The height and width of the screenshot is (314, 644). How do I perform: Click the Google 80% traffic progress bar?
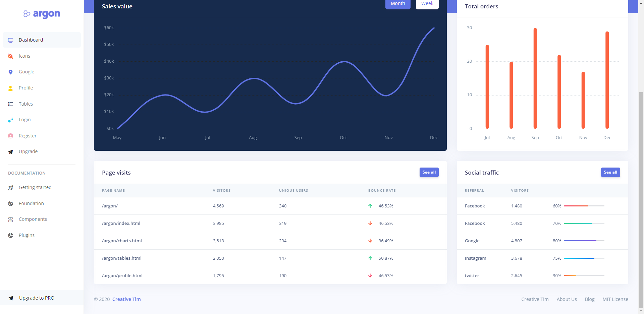click(x=584, y=241)
